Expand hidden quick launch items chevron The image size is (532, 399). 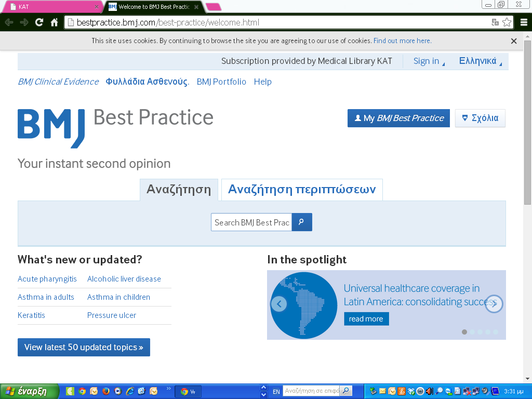[169, 389]
